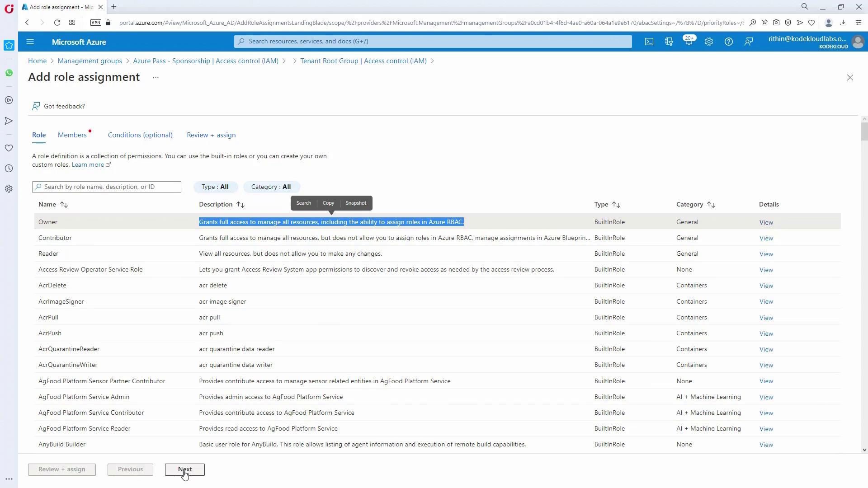Expand the ellipsis menu beside the title

pos(156,77)
